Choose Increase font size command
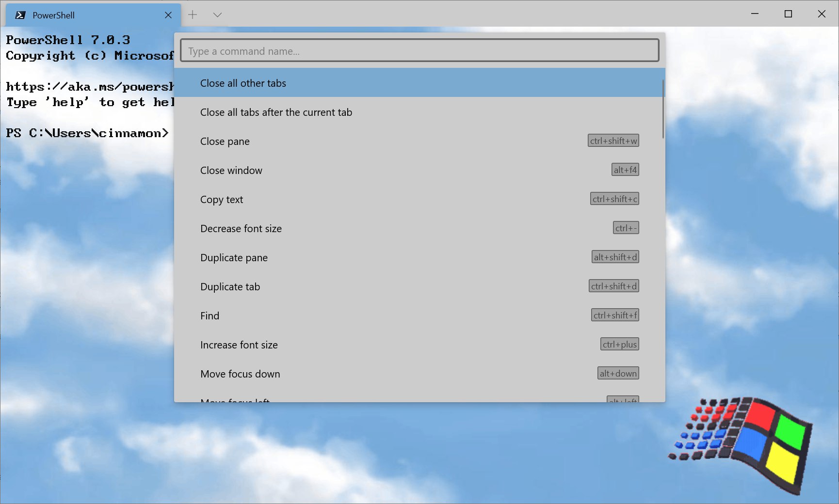Viewport: 839px width, 504px height. coord(419,345)
